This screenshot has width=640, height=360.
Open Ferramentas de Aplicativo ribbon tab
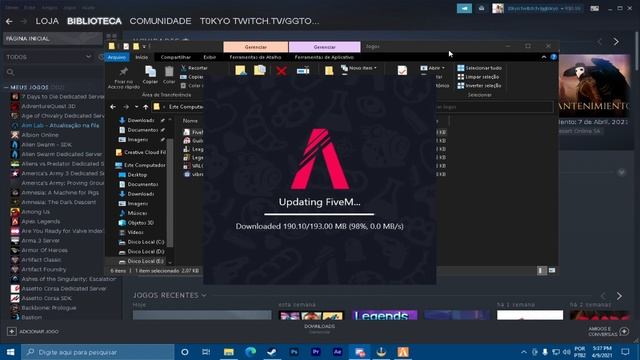click(324, 57)
